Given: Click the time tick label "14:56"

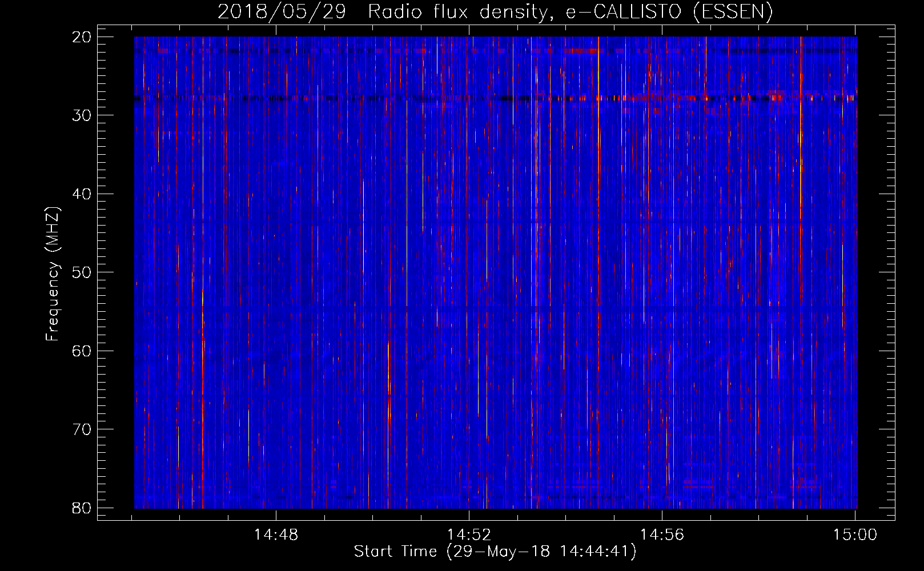Looking at the screenshot, I should pos(662,535).
